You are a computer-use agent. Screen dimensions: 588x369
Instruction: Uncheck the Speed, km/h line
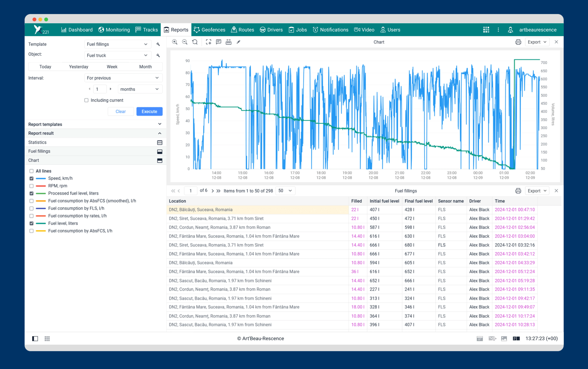pos(31,179)
